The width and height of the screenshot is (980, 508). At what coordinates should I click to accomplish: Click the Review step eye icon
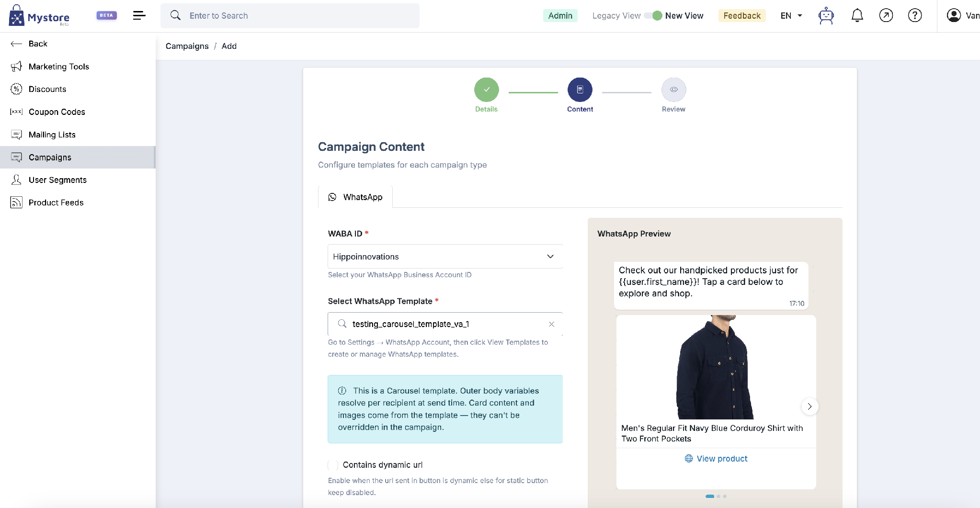(x=673, y=90)
